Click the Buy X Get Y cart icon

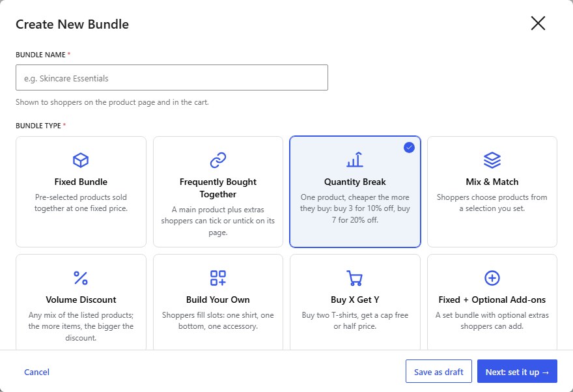click(354, 278)
